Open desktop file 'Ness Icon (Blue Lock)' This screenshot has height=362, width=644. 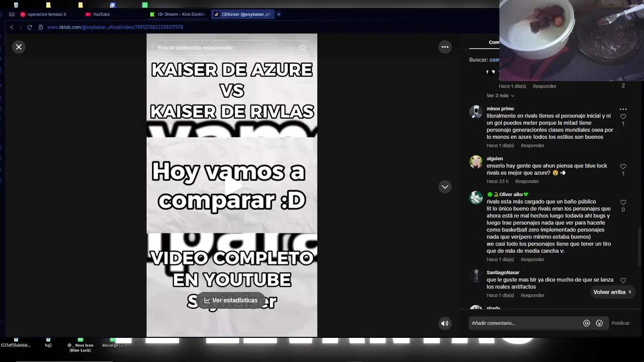(x=80, y=345)
